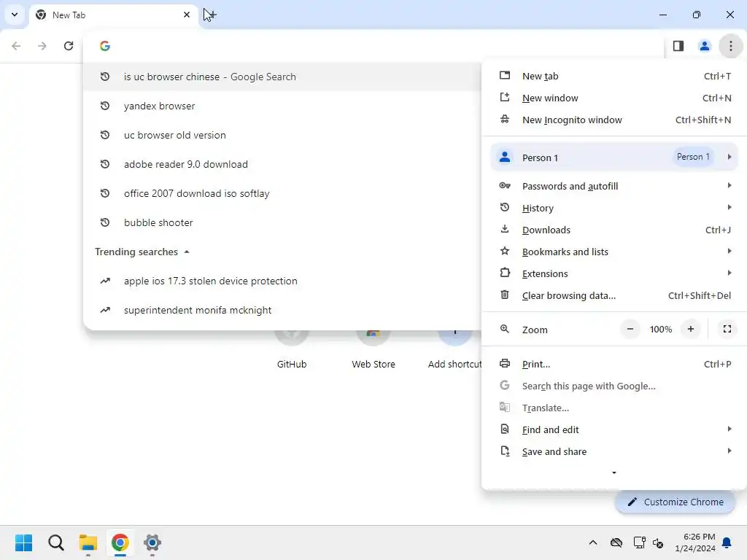Click the cloud sync tray icon

click(x=616, y=542)
